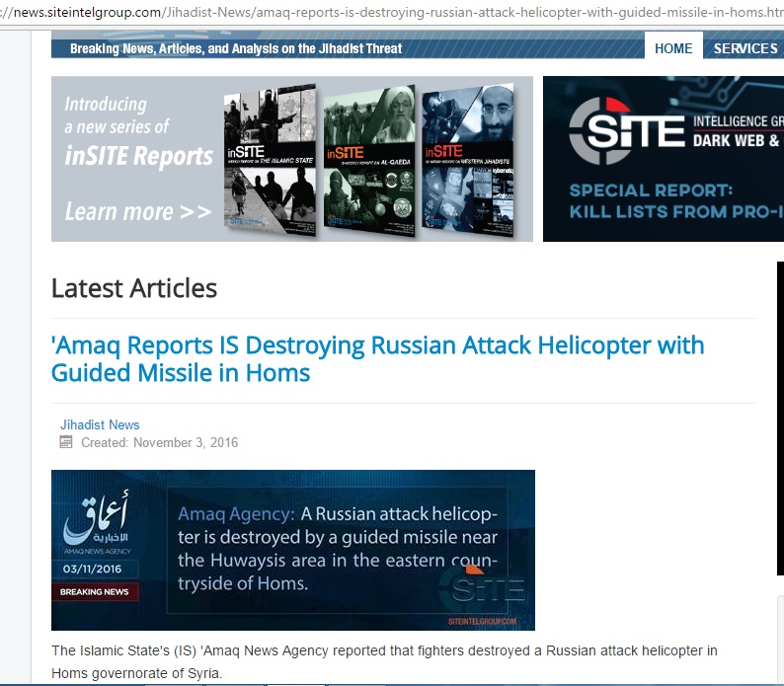Screen dimensions: 784x686
Task: Click the browser address bar URL
Action: click(392, 12)
